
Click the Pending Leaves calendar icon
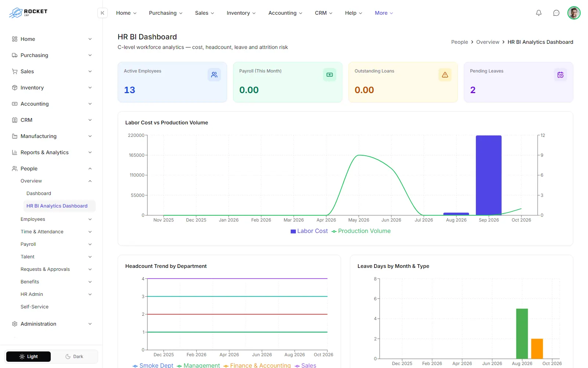coord(560,75)
